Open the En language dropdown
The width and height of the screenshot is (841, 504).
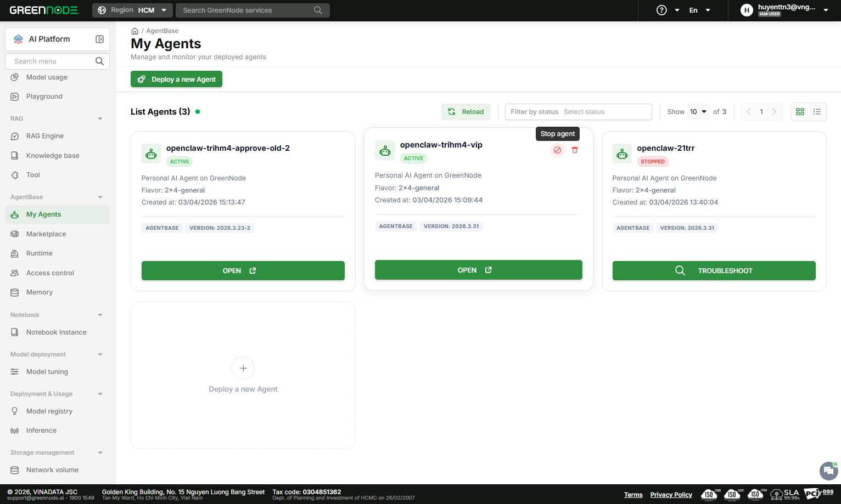pyautogui.click(x=700, y=10)
